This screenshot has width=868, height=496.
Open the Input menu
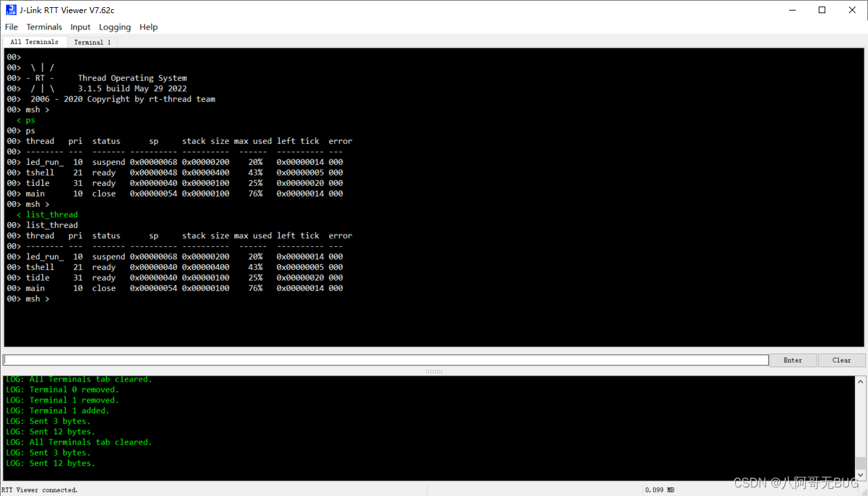click(80, 27)
